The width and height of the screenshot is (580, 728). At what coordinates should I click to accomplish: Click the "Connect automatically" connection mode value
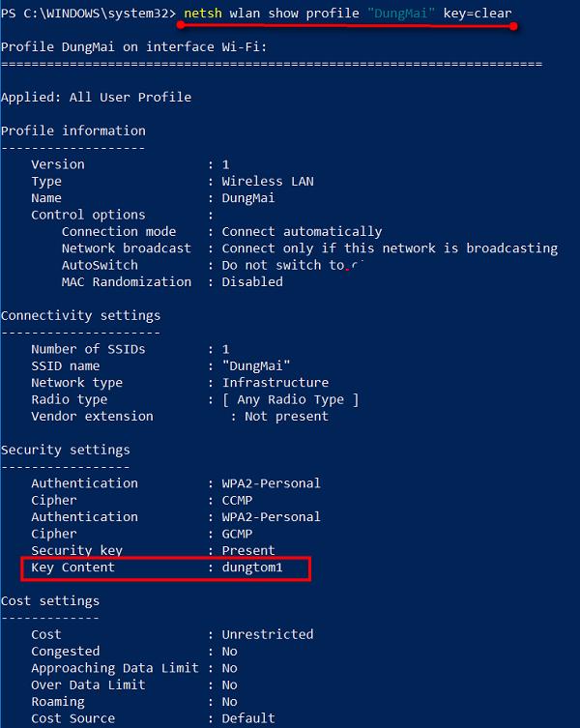(x=302, y=231)
